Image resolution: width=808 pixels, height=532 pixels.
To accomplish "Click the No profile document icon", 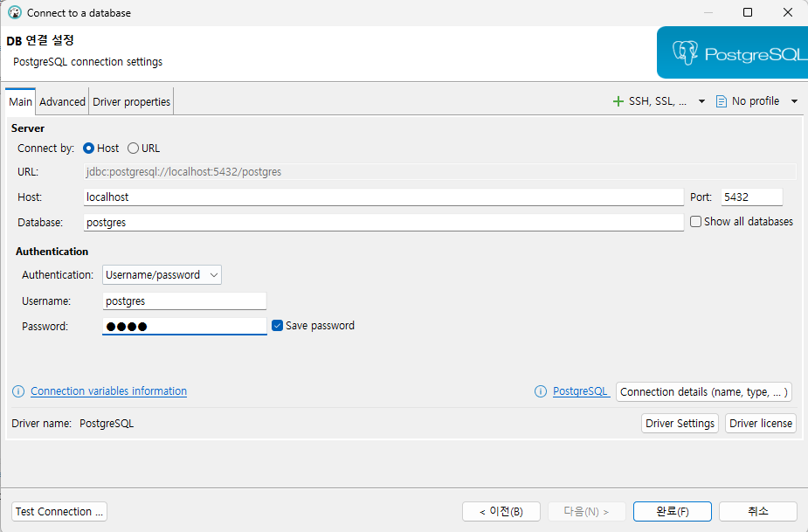I will click(722, 101).
